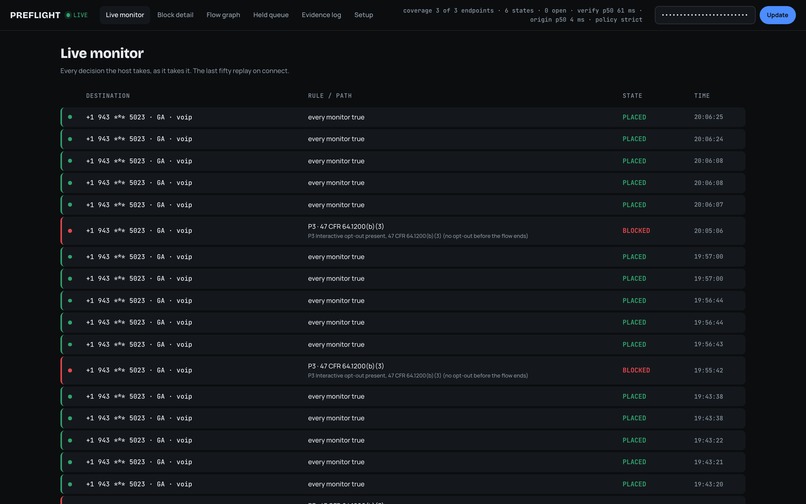The height and width of the screenshot is (504, 806).
Task: Click the green dot of 19:56:43 row
Action: 70,345
